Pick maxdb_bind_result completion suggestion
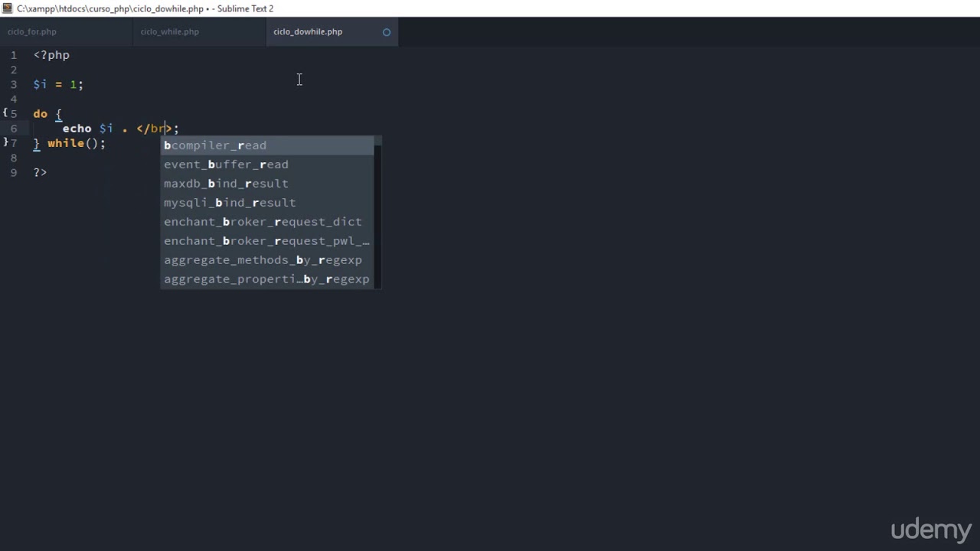This screenshot has width=980, height=551. pyautogui.click(x=267, y=184)
